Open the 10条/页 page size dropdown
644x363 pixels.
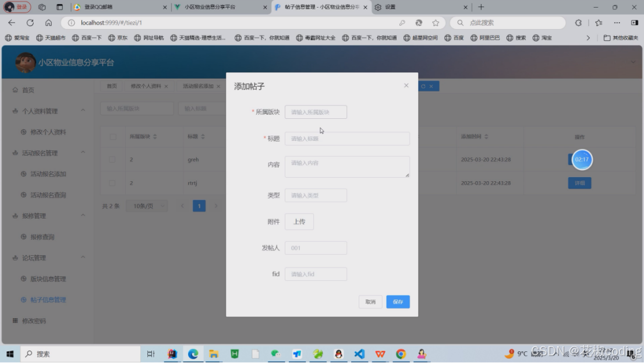pos(147,206)
